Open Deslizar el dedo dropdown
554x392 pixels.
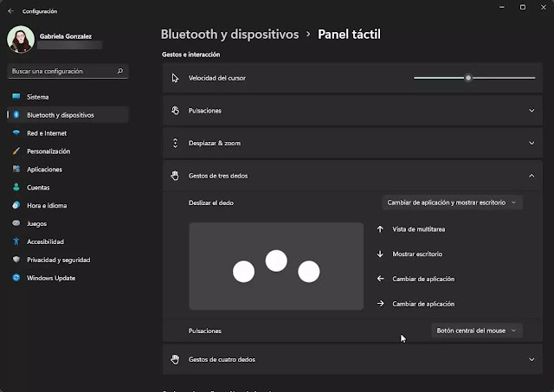point(452,202)
